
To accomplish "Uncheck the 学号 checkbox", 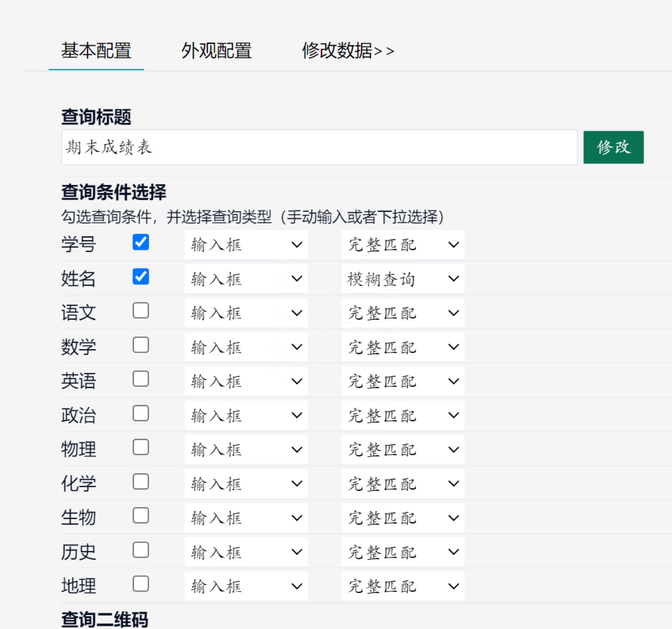I will pyautogui.click(x=141, y=242).
